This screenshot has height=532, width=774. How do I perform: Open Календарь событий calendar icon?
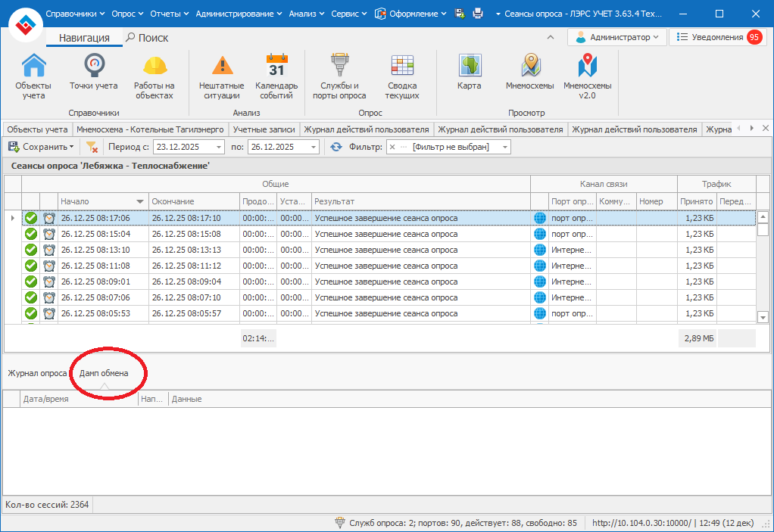pyautogui.click(x=276, y=76)
